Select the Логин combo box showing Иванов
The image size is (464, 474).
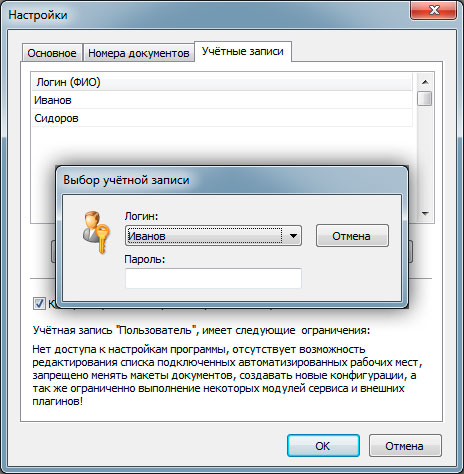pos(213,236)
